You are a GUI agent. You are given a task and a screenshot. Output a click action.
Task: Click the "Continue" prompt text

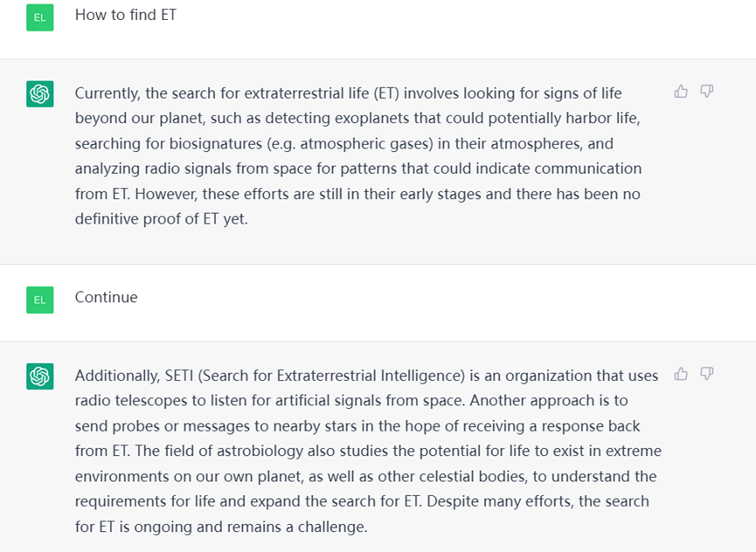coord(106,297)
